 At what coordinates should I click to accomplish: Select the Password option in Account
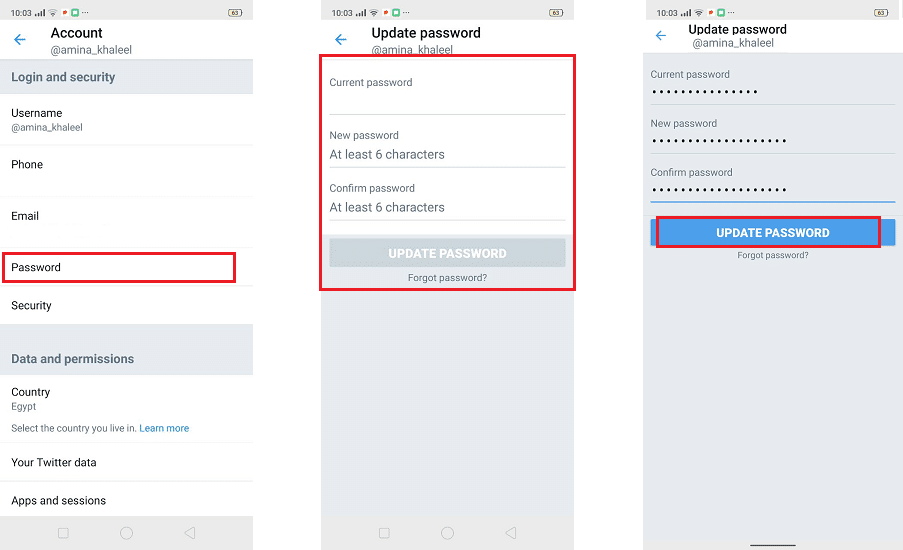point(118,267)
